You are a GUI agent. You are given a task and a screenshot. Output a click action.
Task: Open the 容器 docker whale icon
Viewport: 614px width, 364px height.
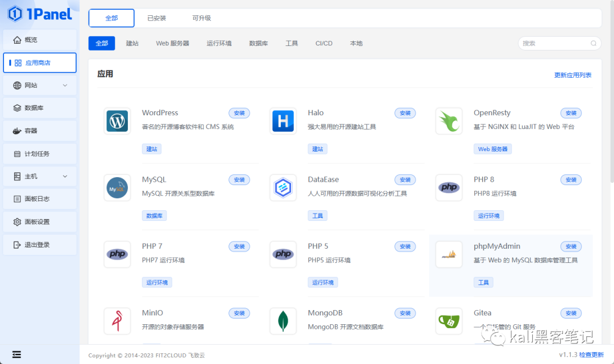[17, 131]
